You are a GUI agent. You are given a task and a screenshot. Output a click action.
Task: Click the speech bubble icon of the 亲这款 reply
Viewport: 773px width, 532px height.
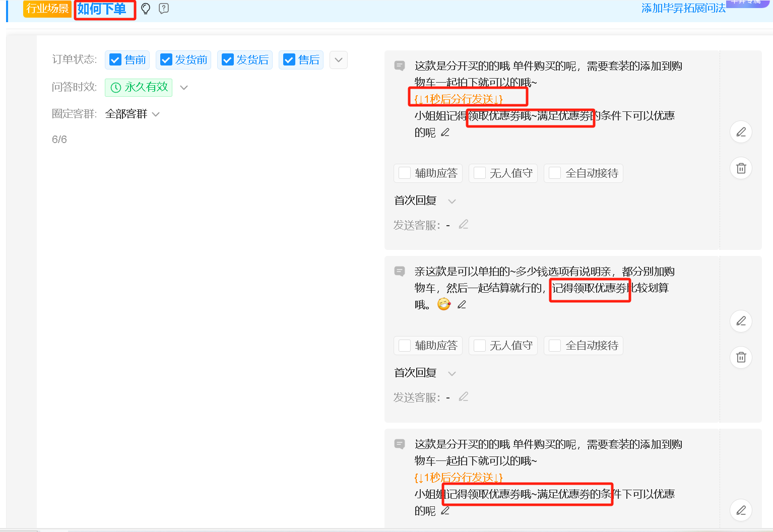[400, 272]
